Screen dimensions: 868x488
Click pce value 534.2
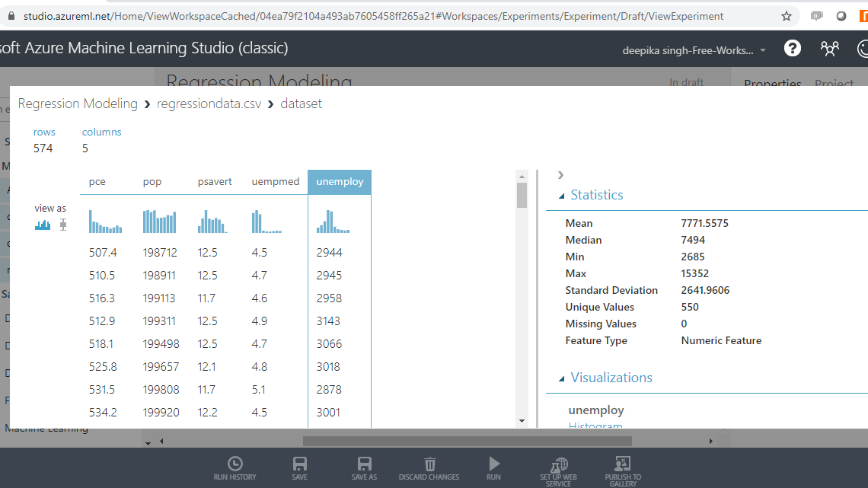click(103, 412)
